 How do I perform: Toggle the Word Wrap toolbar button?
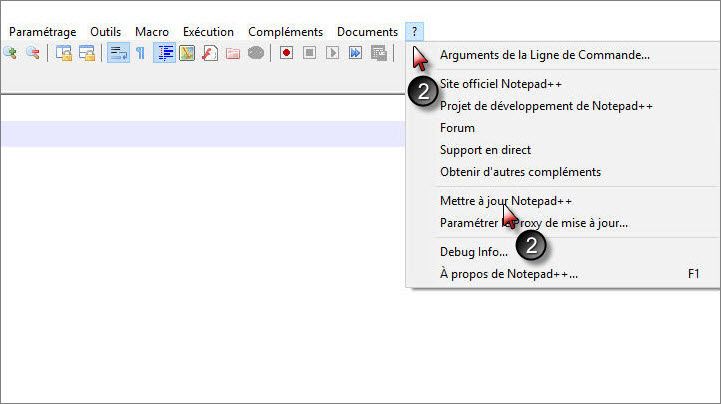[x=118, y=53]
